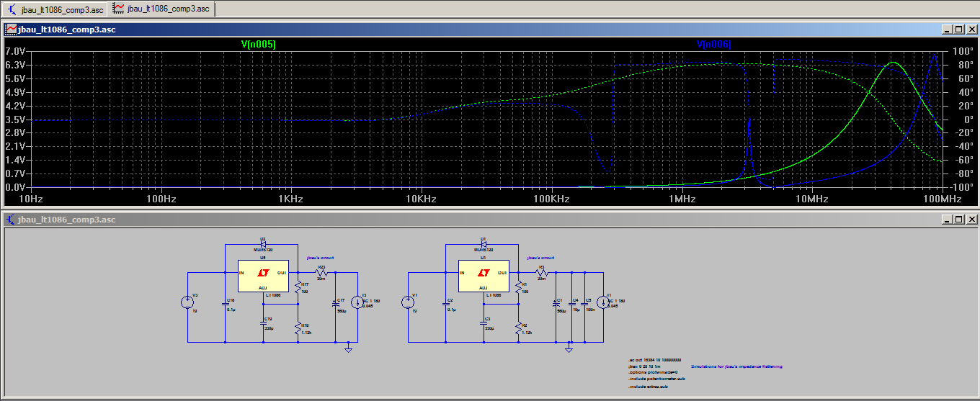The image size is (980, 401).
Task: Select resistor R17 symbol
Action: click(x=298, y=287)
